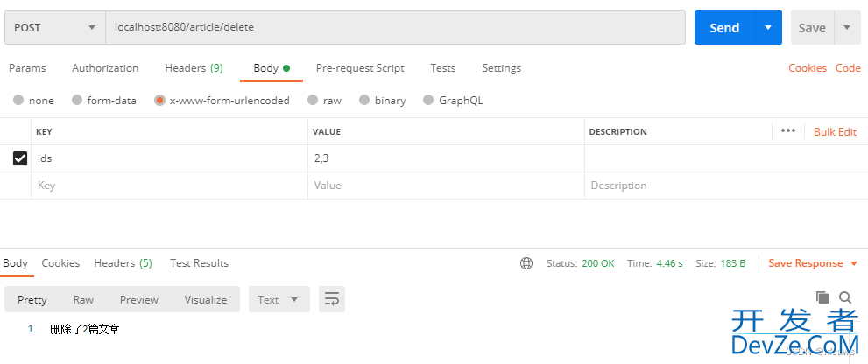Copy response using the copy icon

[822, 297]
